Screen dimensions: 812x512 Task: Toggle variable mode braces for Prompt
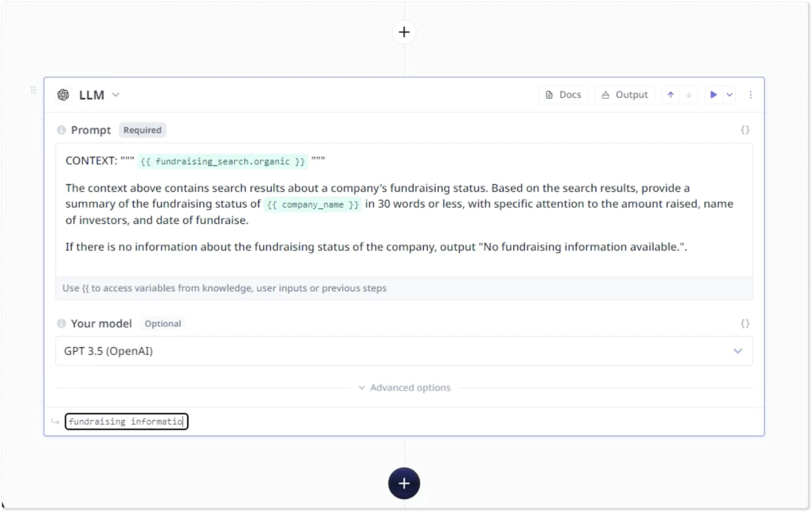click(x=745, y=130)
